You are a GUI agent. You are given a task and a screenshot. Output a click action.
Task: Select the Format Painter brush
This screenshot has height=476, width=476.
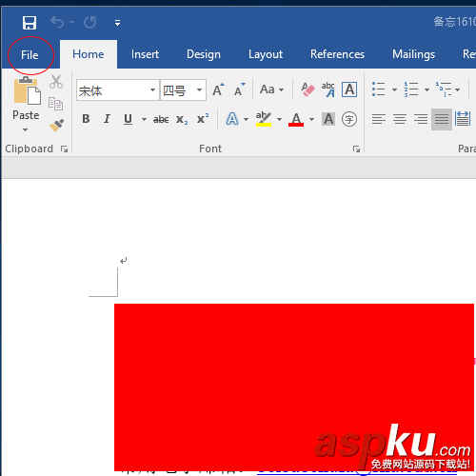coord(56,126)
